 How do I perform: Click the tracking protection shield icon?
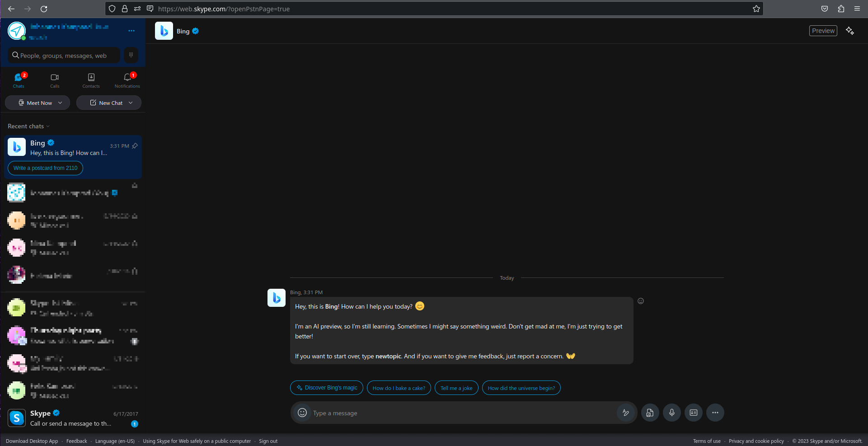113,9
